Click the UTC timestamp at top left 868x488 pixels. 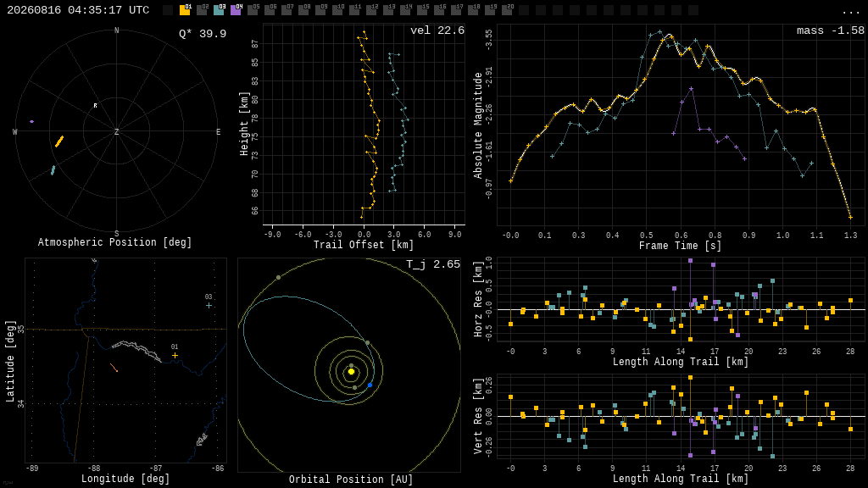coord(78,10)
